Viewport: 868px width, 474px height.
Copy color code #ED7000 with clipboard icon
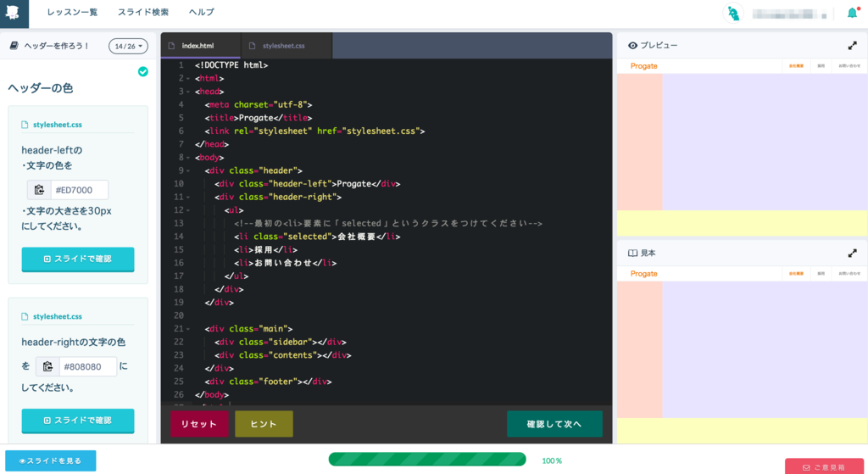coord(39,190)
